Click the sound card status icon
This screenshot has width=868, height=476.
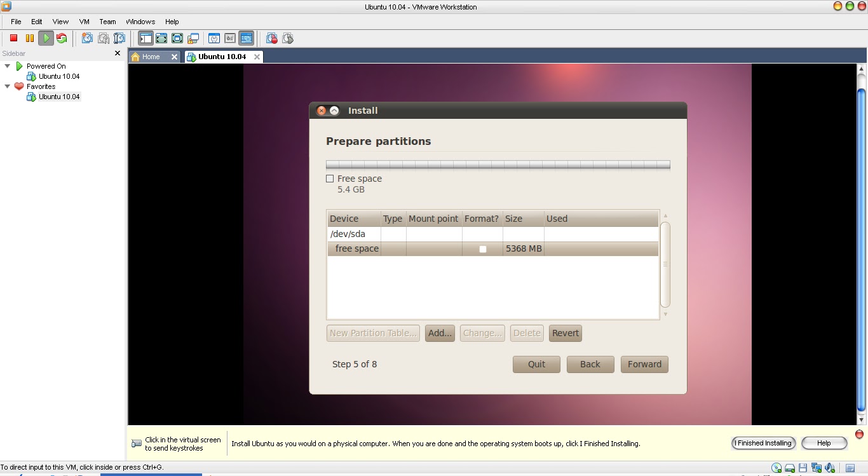pos(830,468)
